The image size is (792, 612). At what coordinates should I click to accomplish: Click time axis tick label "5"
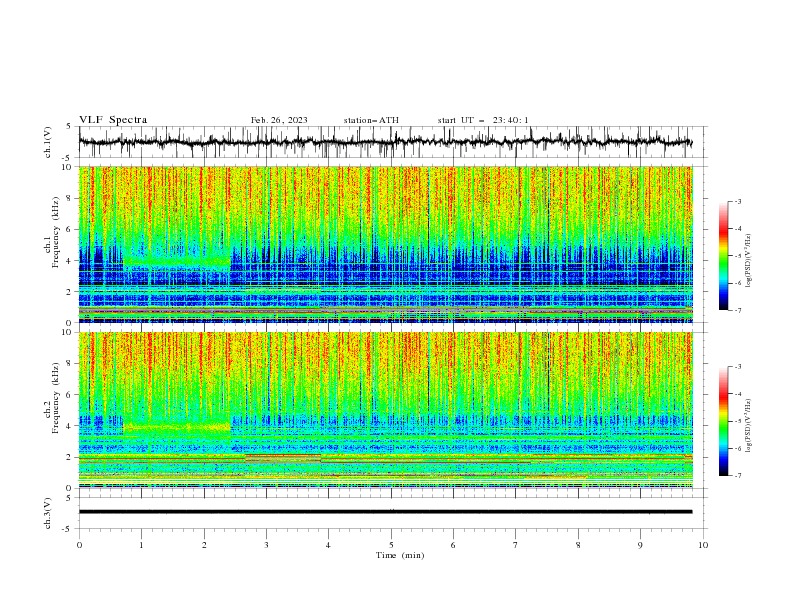(391, 545)
